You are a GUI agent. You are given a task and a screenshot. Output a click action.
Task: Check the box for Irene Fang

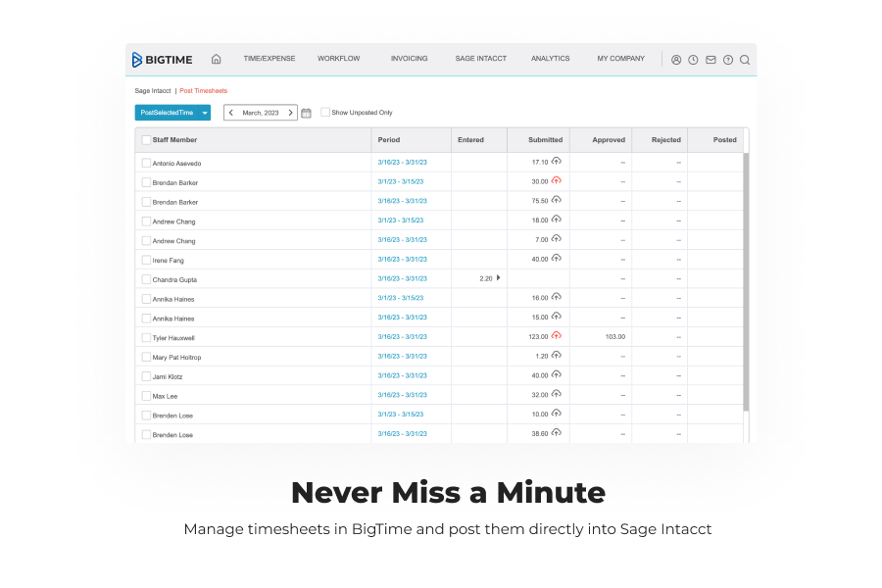pyautogui.click(x=146, y=260)
